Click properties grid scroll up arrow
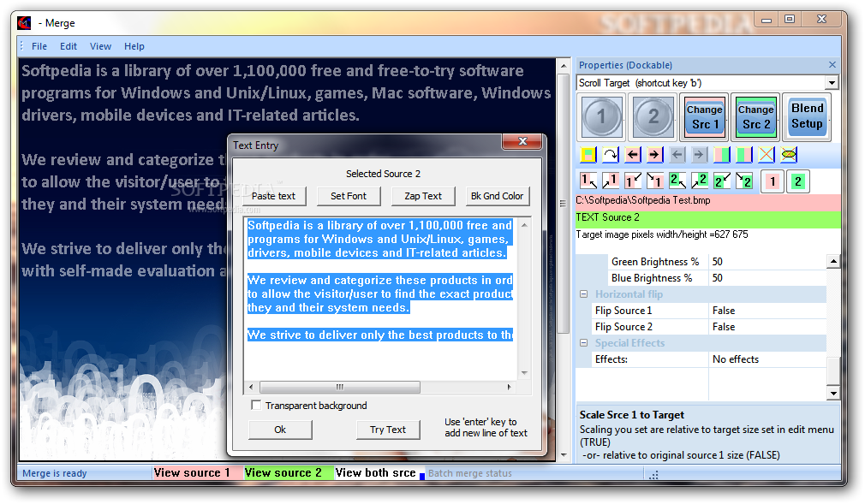Viewport: 865px width, 504px height. [x=833, y=261]
